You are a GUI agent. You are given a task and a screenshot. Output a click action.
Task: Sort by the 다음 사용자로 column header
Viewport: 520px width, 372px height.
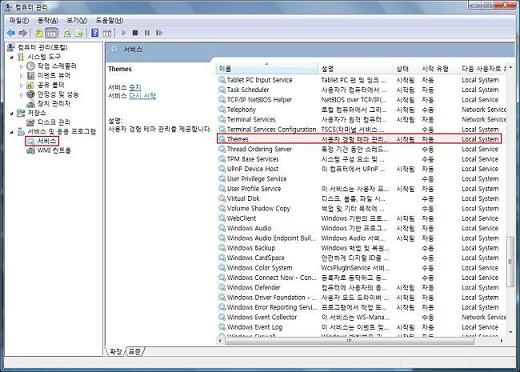tap(483, 69)
